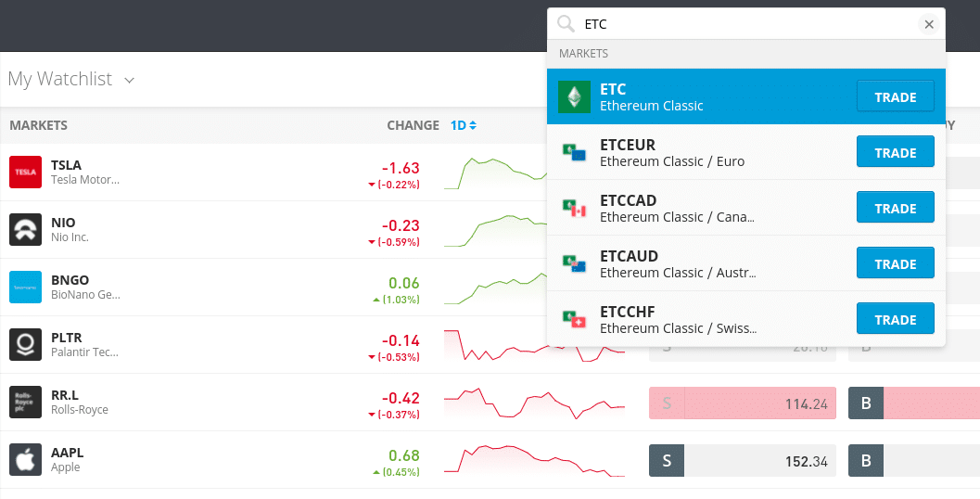This screenshot has width=980, height=499.
Task: Click the ETCCAD currency pair icon
Action: point(574,209)
